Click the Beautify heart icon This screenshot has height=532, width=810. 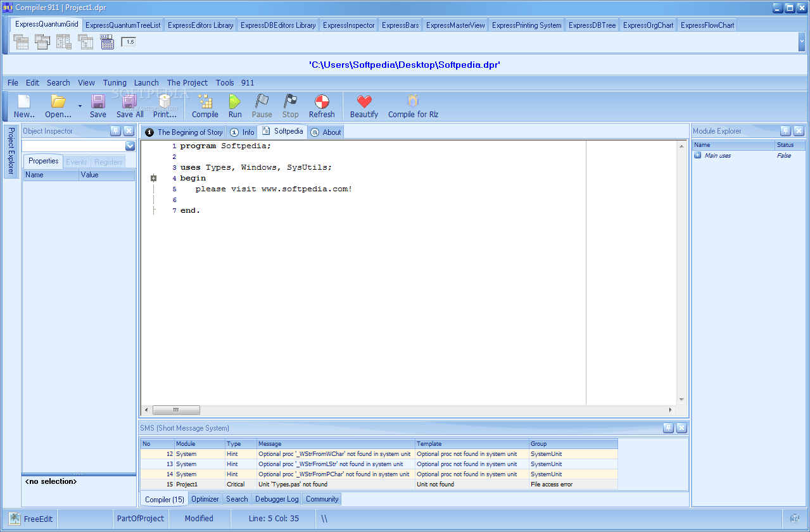(x=364, y=101)
